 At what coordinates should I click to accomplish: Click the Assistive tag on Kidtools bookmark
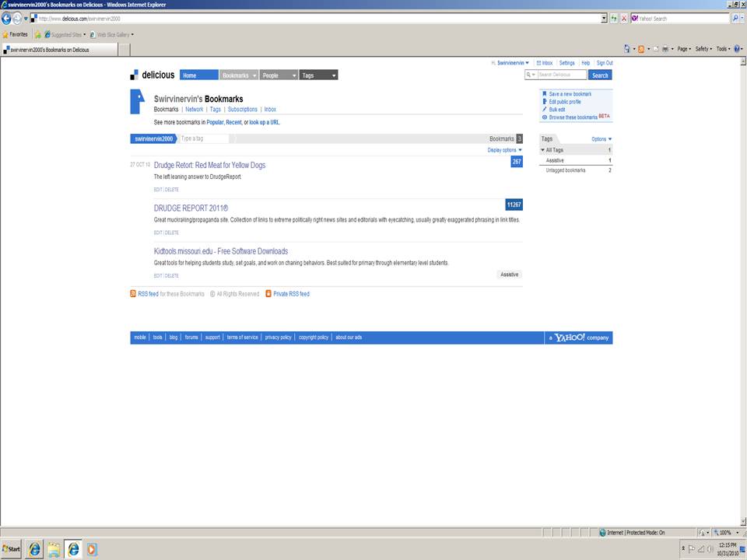(x=509, y=275)
